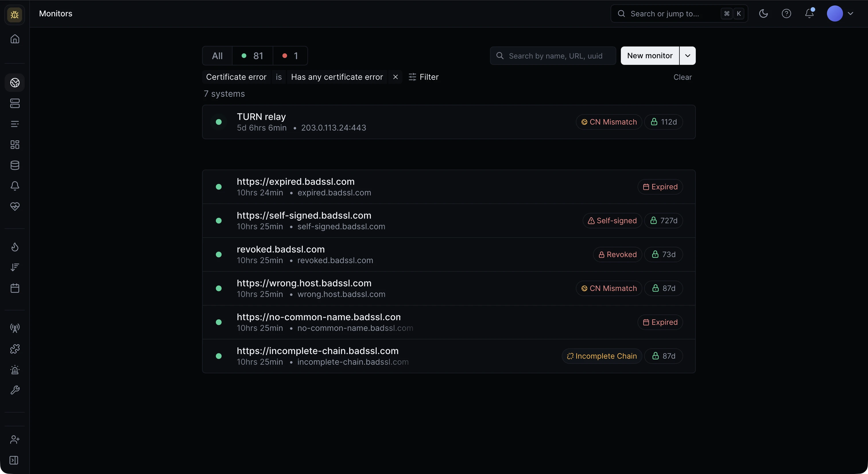Viewport: 868px width, 474px height.
Task: Click the Incomplete Chain badge
Action: pos(602,356)
